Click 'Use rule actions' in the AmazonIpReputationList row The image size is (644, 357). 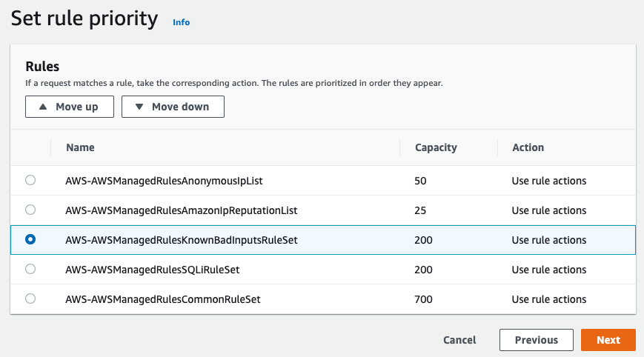coord(549,210)
